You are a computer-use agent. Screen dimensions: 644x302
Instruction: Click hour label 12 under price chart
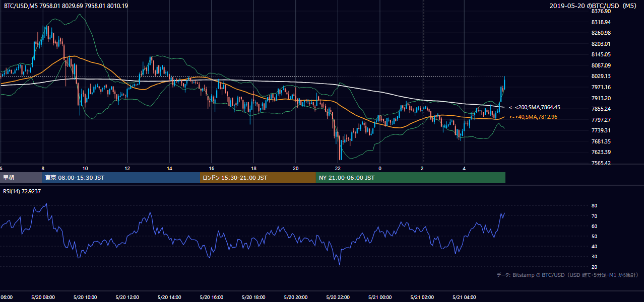[127, 168]
